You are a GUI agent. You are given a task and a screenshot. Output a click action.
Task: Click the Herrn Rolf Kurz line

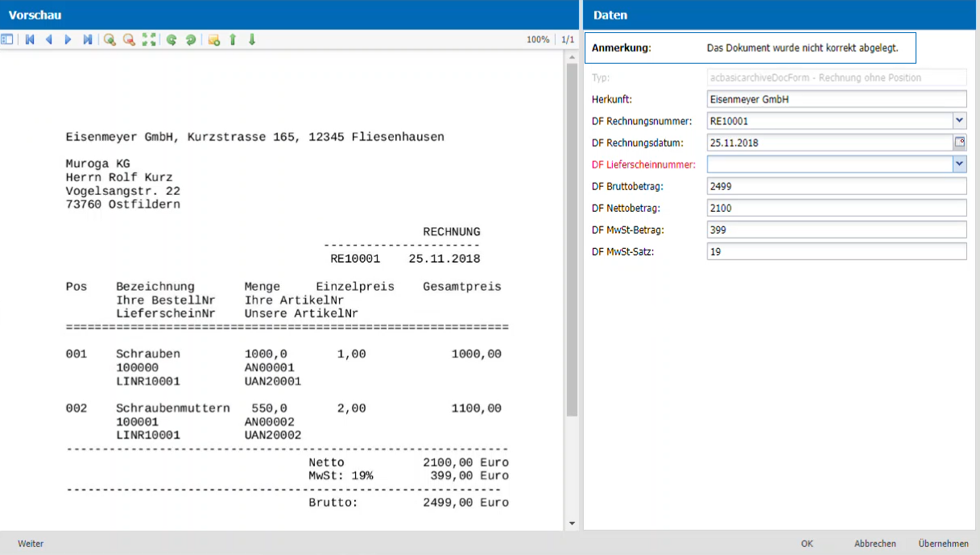click(x=119, y=177)
